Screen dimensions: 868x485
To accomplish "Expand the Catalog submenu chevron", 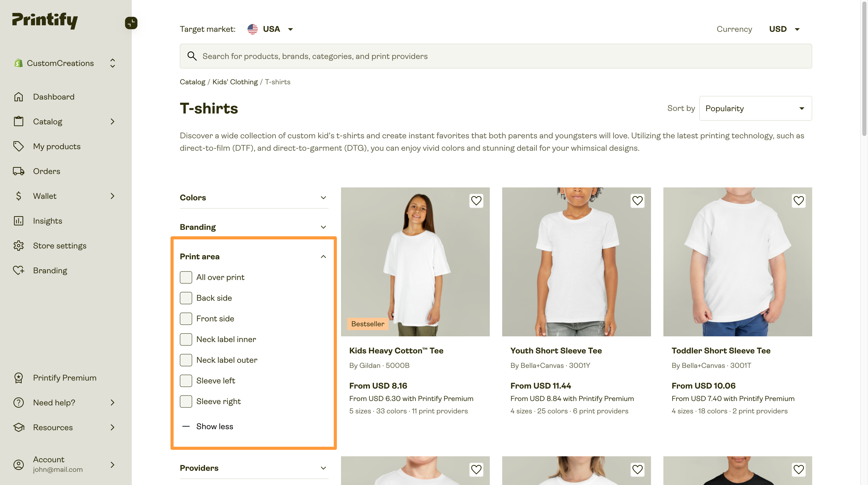I will (113, 122).
